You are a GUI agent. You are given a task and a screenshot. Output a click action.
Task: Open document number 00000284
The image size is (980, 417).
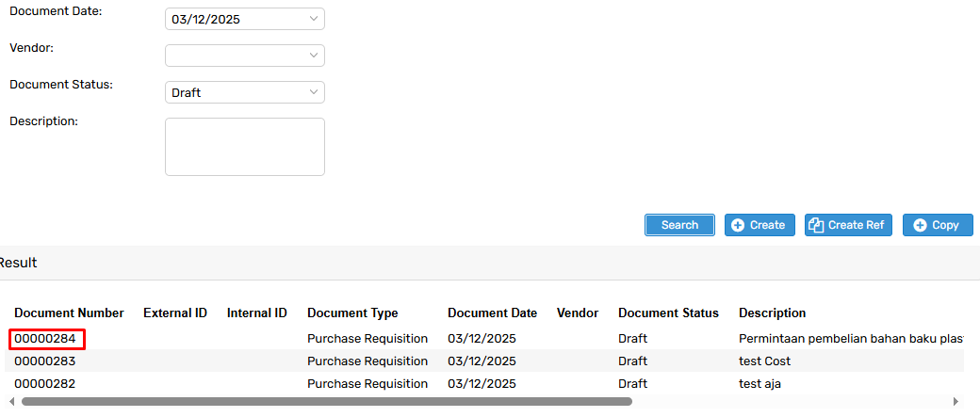click(46, 338)
